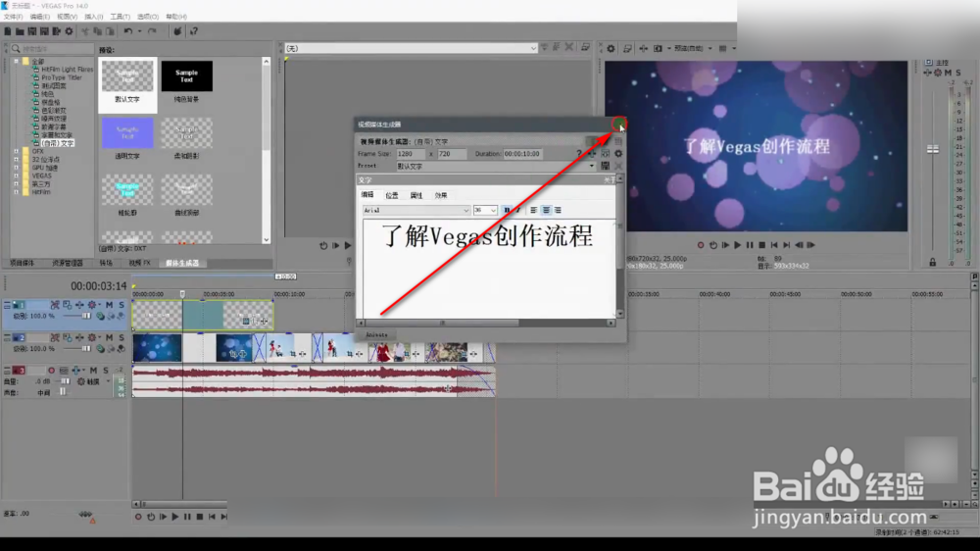
Task: Click the help question mark in media generator dialog
Action: [x=579, y=154]
